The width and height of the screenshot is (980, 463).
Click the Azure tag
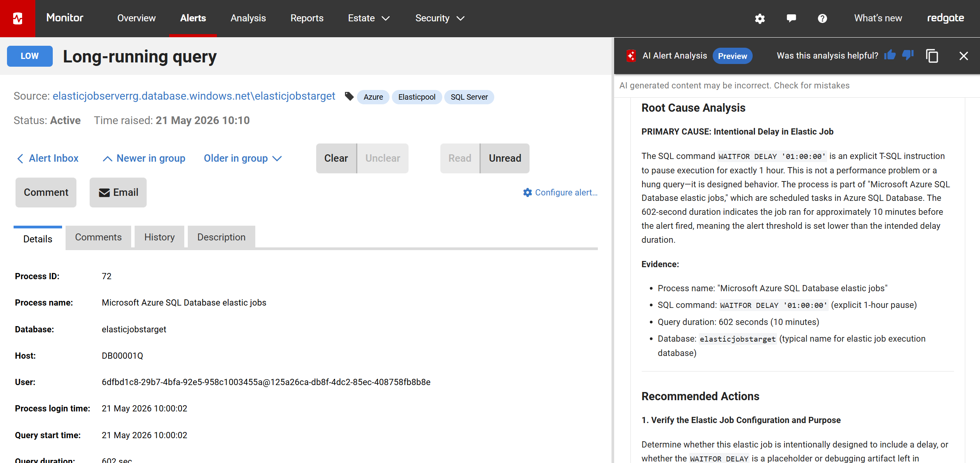point(373,97)
